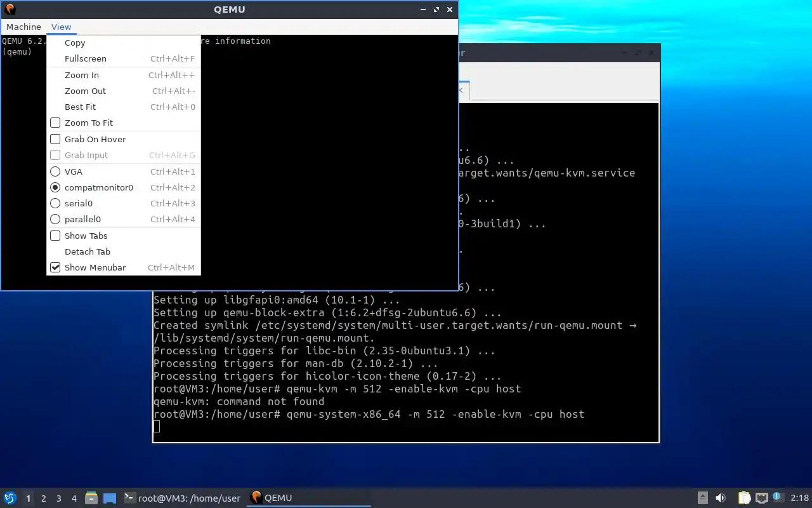Minimize the QEMU window
This screenshot has height=508, width=812.
coord(423,10)
